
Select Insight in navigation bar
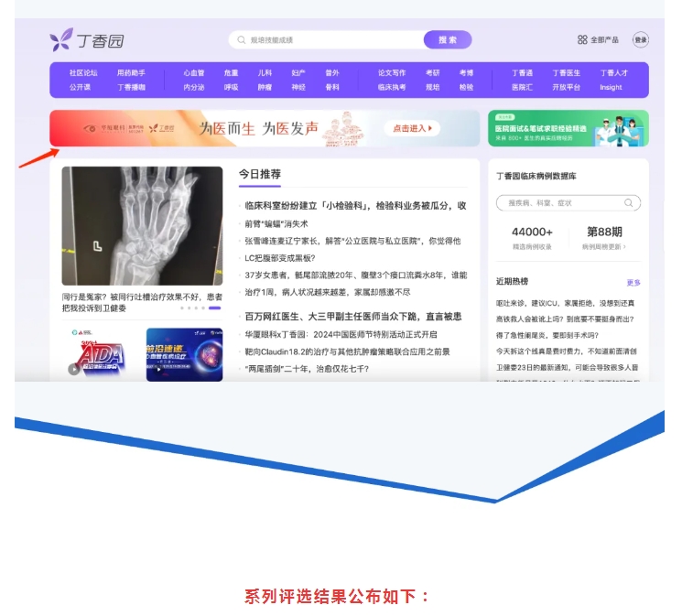[x=611, y=88]
